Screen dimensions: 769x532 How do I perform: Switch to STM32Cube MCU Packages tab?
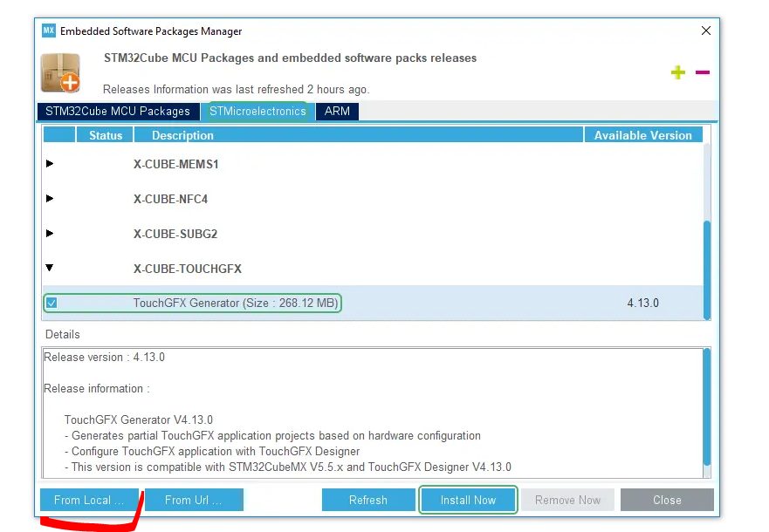tap(118, 112)
